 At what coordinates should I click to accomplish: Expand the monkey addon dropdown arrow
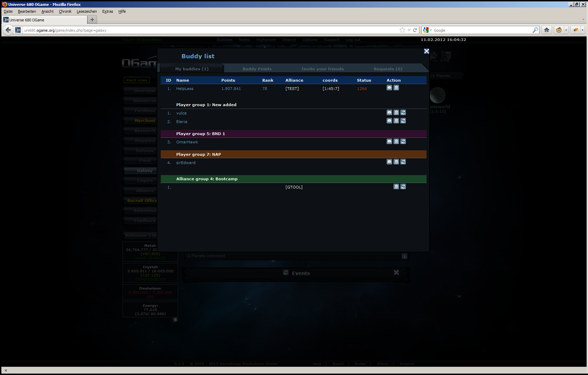(x=566, y=30)
